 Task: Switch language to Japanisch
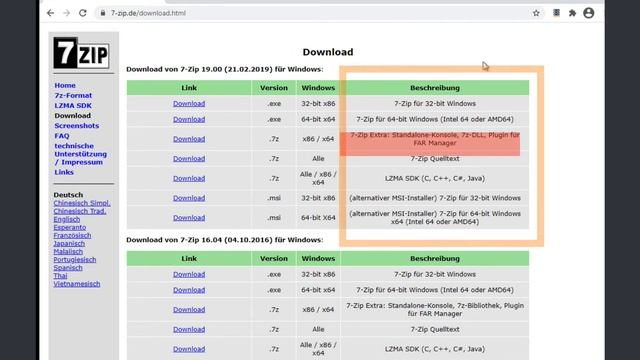(69, 244)
